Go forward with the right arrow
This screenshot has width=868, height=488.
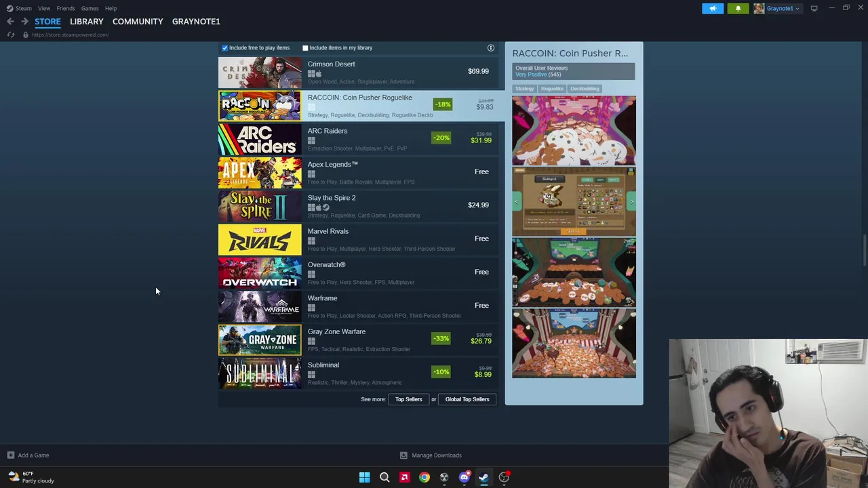point(24,22)
